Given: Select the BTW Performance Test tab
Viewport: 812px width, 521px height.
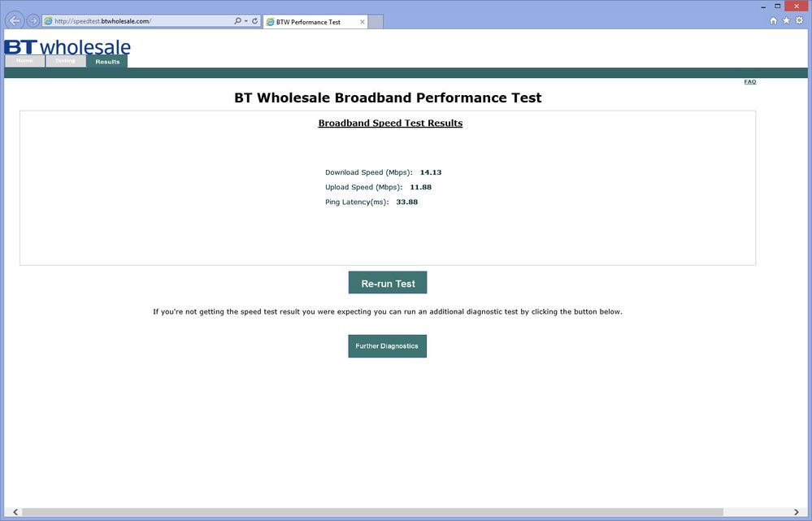Looking at the screenshot, I should click(x=315, y=22).
